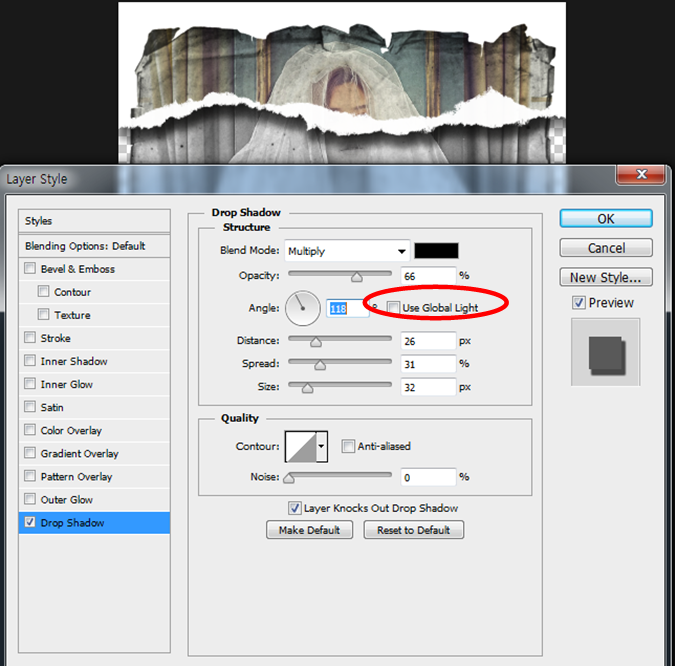Image resolution: width=675 pixels, height=667 pixels.
Task: Click the Angle value field
Action: 347,308
